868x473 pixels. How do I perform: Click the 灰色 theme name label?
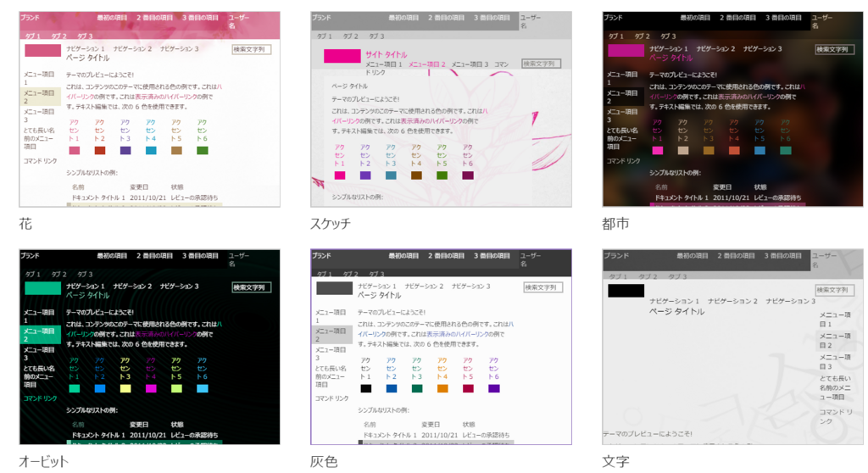[324, 461]
